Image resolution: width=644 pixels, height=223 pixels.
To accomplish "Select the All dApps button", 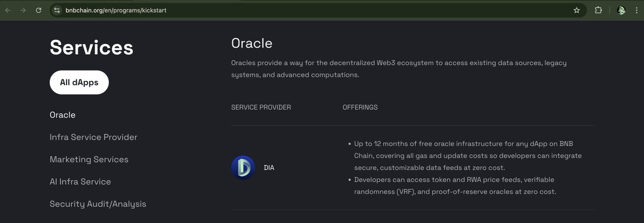I will tap(79, 83).
